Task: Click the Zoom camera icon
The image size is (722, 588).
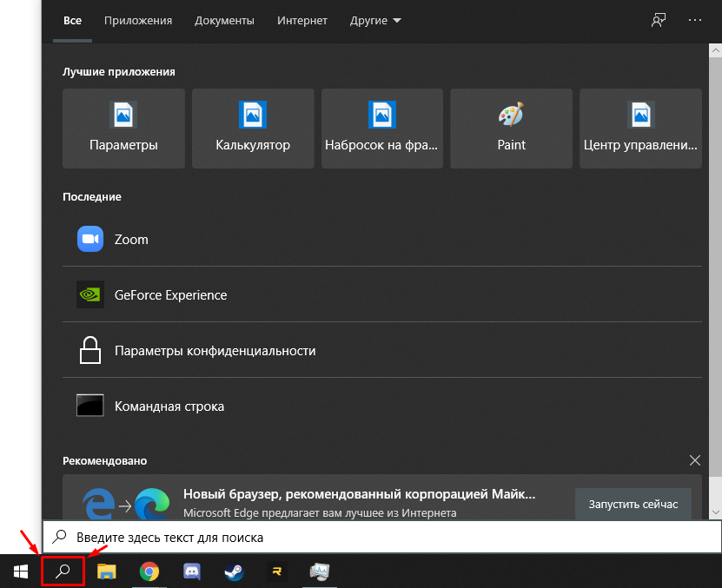Action: (90, 239)
